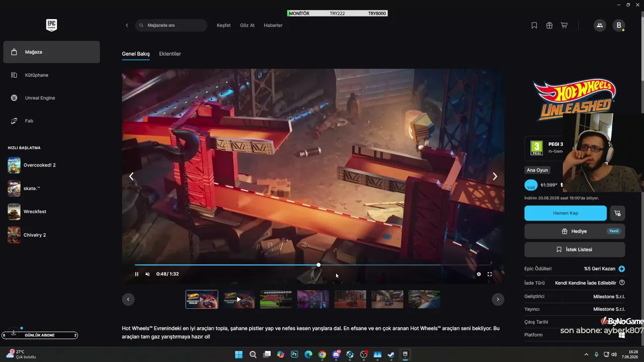
Task: Open Windows taskbar search
Action: point(253,354)
